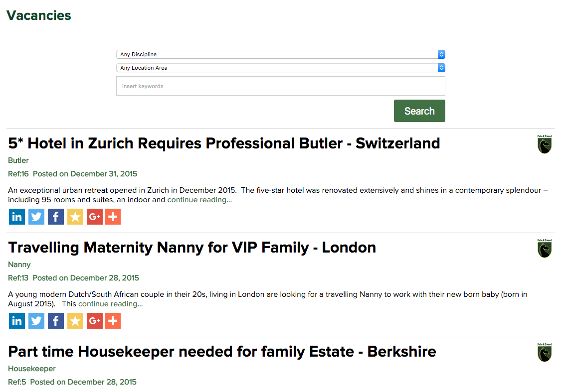The height and width of the screenshot is (392, 569).
Task: Share the Travelling Nanny vacancy on LinkedIn
Action: pyautogui.click(x=16, y=320)
